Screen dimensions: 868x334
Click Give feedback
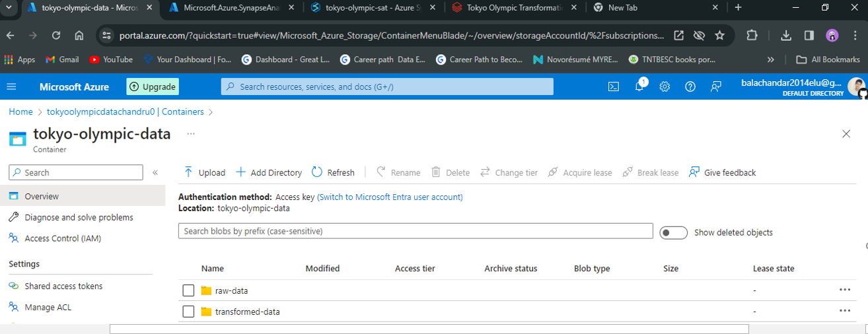coord(722,172)
